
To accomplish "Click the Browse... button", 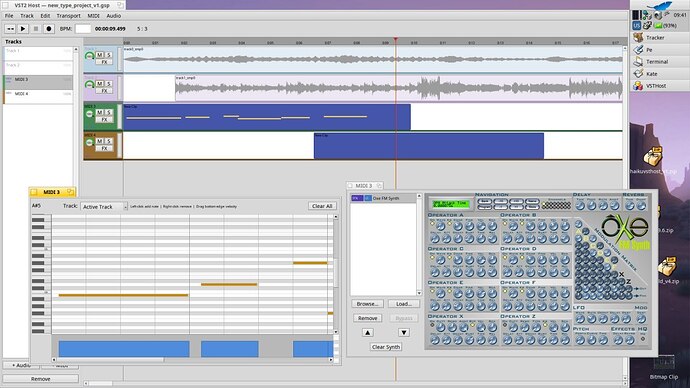I will click(x=367, y=304).
